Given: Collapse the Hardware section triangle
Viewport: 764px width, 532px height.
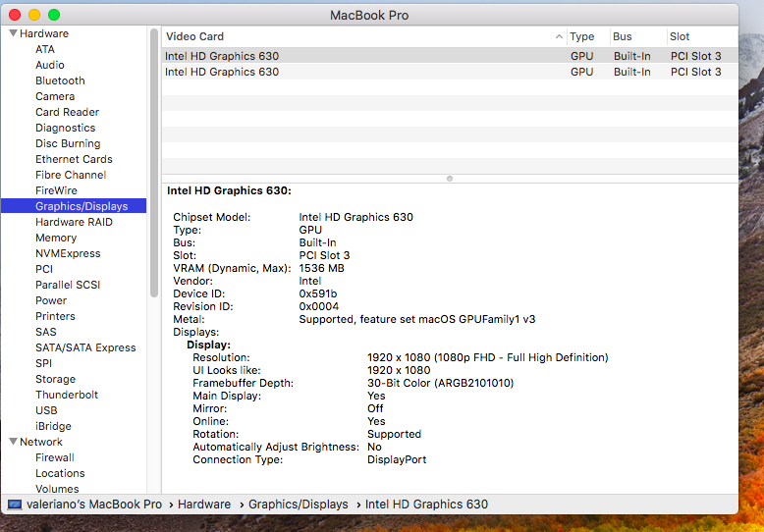Looking at the screenshot, I should tap(13, 33).
